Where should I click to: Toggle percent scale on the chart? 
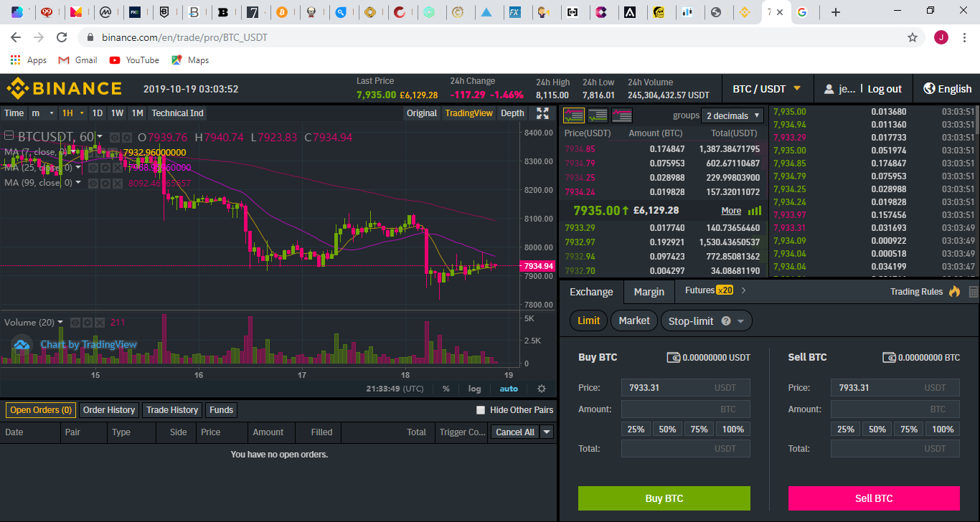click(x=446, y=389)
